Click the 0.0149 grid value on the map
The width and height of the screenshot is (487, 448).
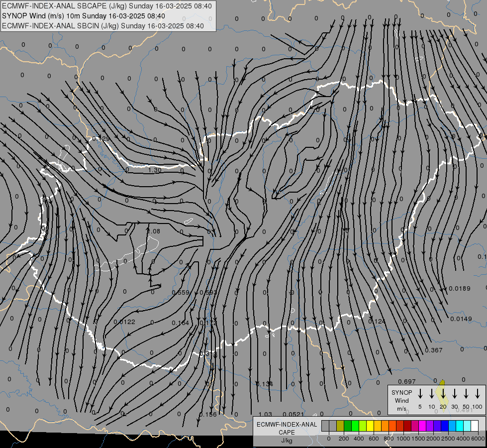[x=461, y=319]
